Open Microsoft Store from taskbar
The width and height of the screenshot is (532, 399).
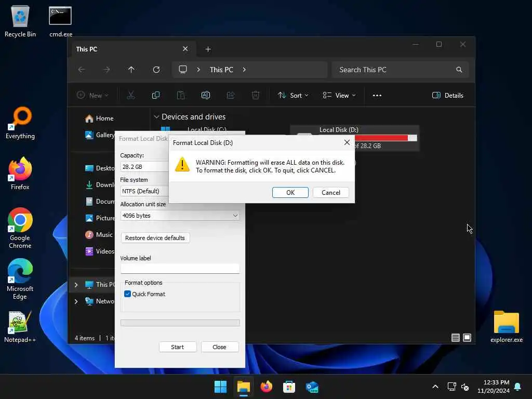(x=289, y=387)
